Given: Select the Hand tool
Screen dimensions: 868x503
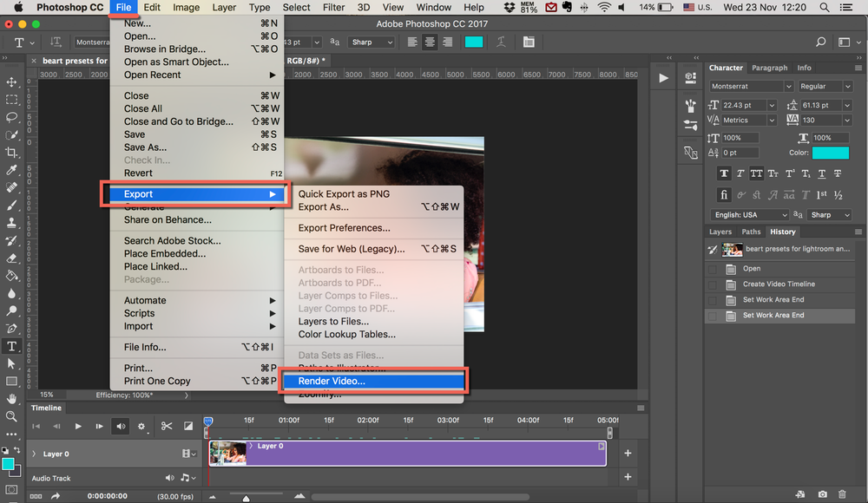Looking at the screenshot, I should [x=11, y=399].
